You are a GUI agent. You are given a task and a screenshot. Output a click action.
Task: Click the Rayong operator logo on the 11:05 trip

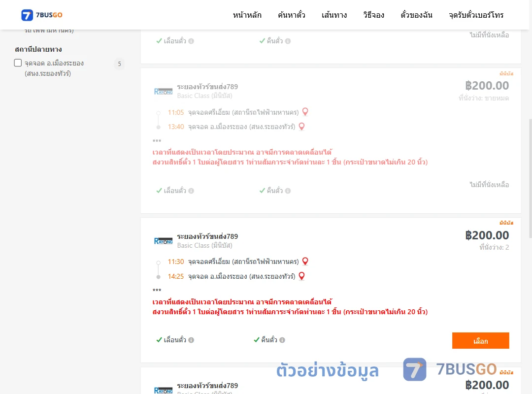click(163, 91)
